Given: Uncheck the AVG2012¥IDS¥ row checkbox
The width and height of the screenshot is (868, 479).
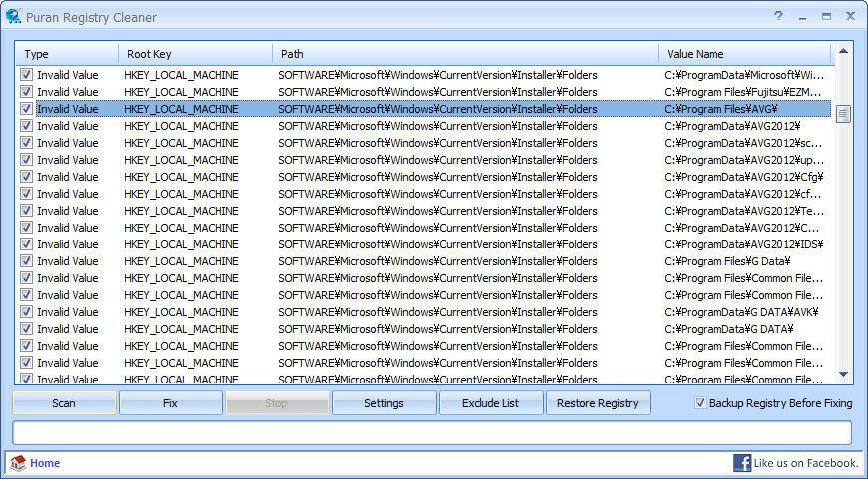Looking at the screenshot, I should tap(26, 244).
